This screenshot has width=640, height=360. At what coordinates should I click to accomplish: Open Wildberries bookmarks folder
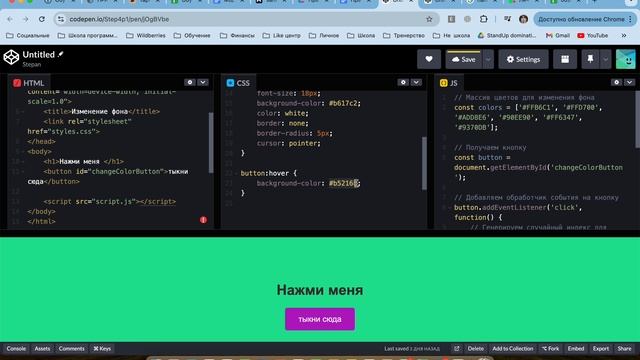146,36
